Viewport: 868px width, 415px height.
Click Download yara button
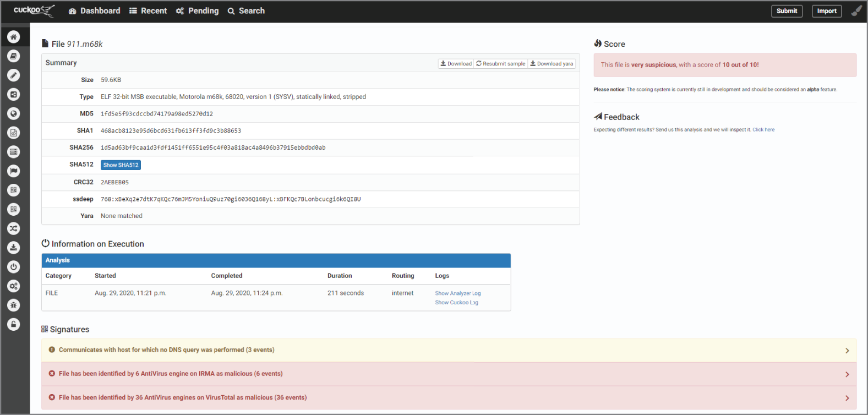552,64
